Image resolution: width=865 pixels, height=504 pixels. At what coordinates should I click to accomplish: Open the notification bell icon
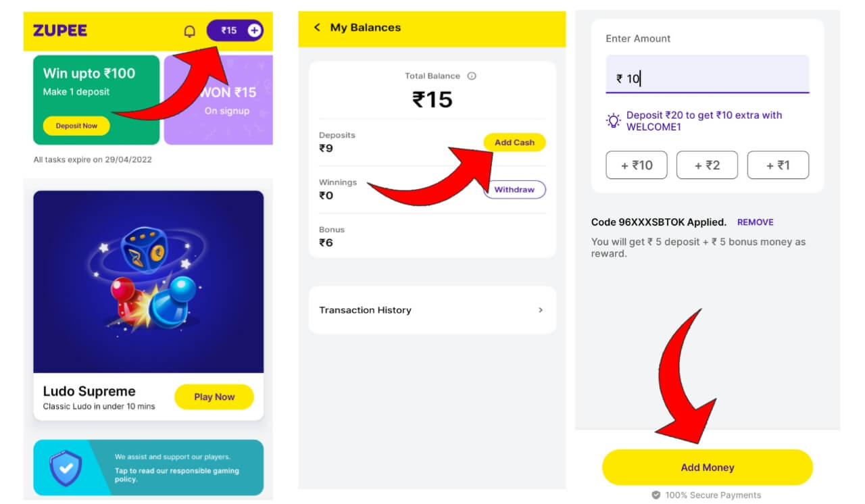190,30
